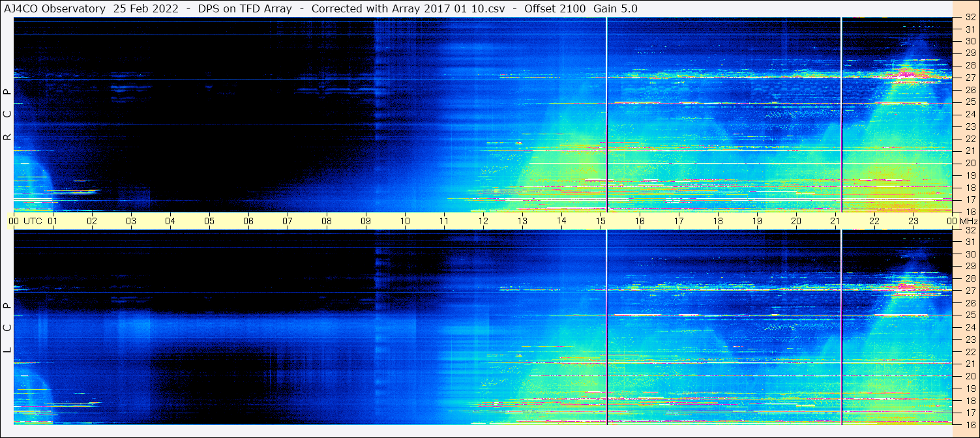Select hour label "12" on UTC axis
Image resolution: width=980 pixels, height=438 pixels.
[483, 221]
